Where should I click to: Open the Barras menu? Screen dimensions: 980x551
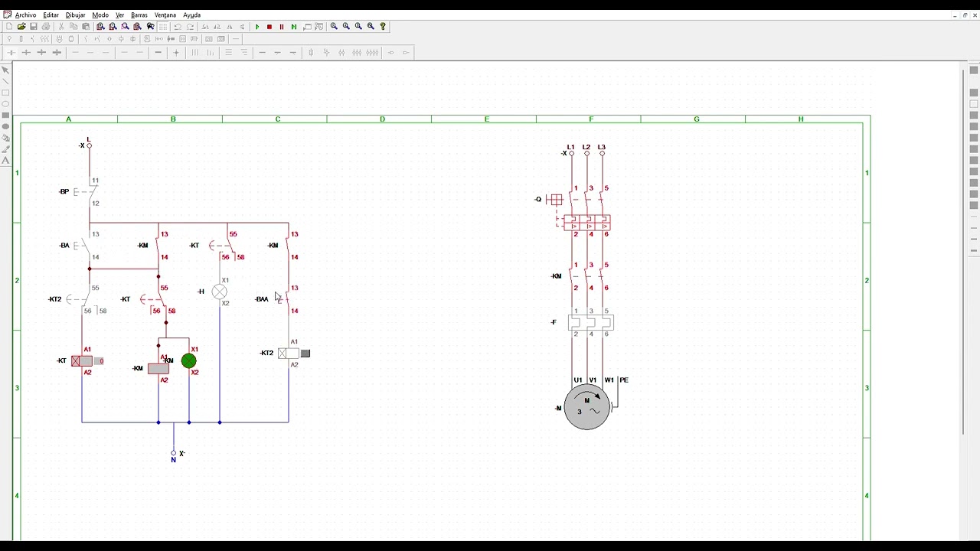[139, 15]
